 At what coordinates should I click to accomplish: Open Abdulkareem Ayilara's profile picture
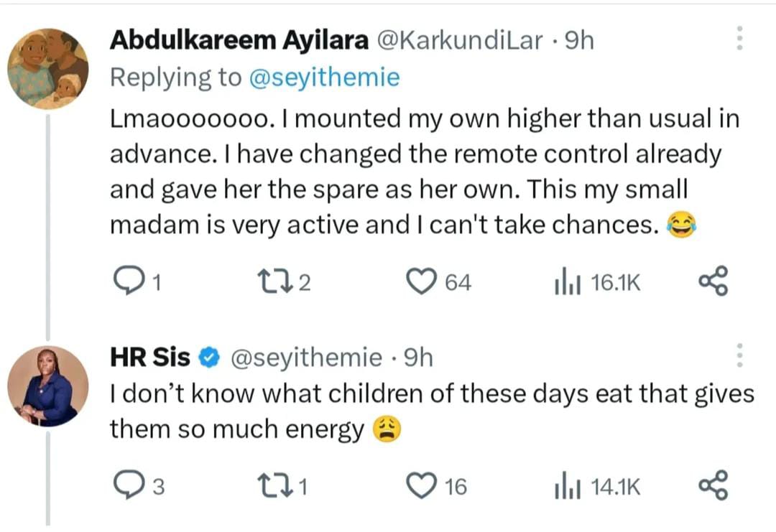point(48,69)
